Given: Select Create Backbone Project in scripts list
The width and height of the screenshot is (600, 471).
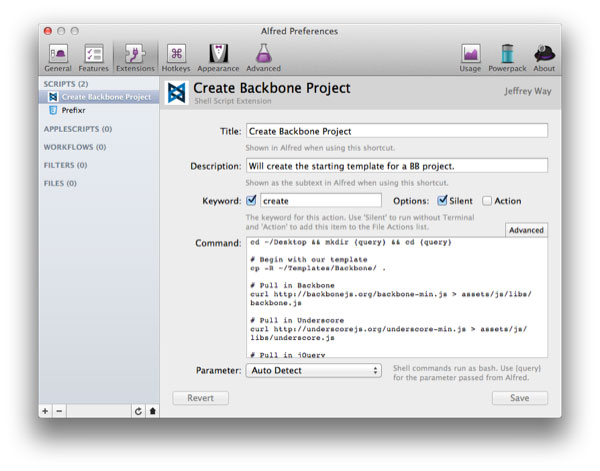Looking at the screenshot, I should coord(99,97).
